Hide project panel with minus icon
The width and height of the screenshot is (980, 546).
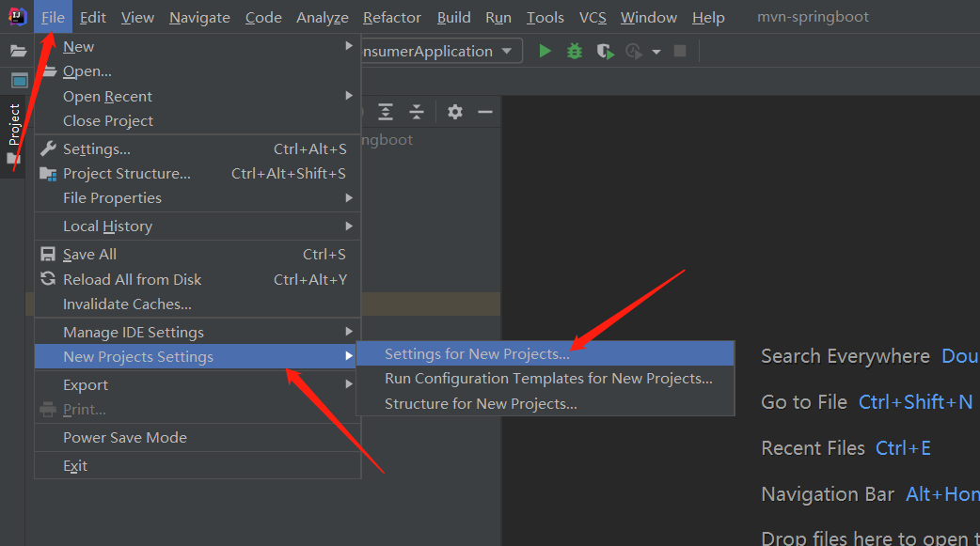tap(485, 113)
